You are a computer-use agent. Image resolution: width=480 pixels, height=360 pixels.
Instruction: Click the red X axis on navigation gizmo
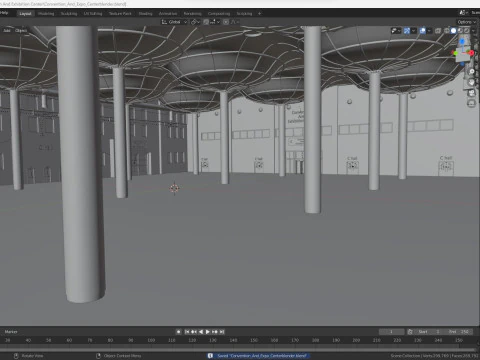point(472,53)
